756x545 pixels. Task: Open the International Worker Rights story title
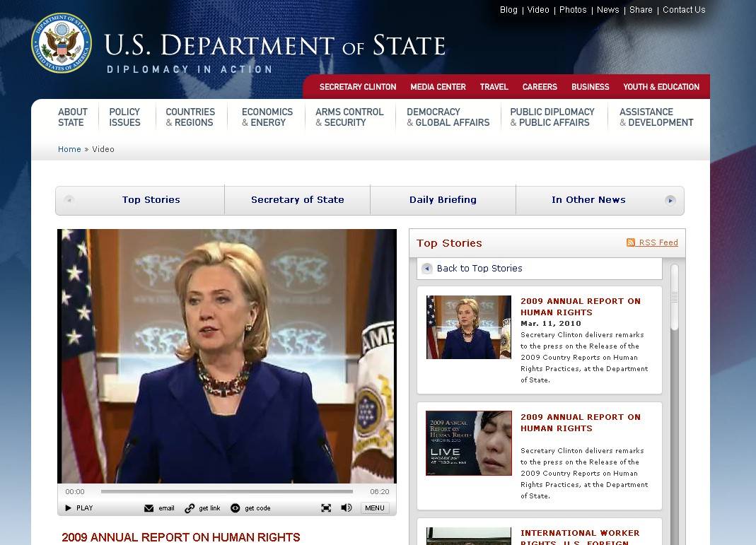pos(580,538)
